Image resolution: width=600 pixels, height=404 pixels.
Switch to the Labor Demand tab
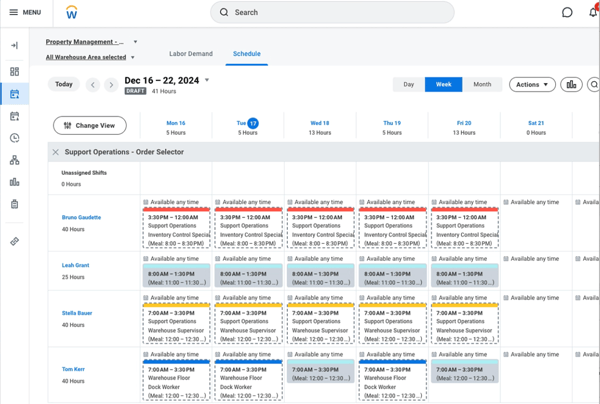pos(190,54)
